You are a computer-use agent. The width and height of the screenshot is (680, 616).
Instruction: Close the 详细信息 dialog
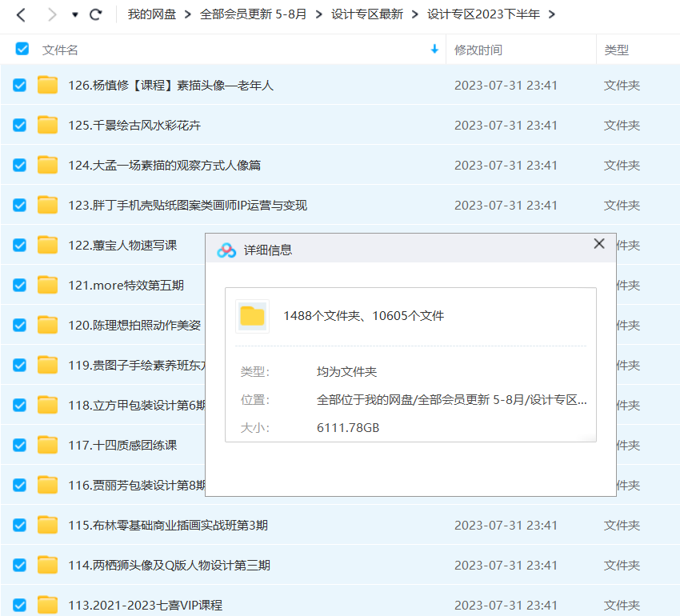point(598,244)
